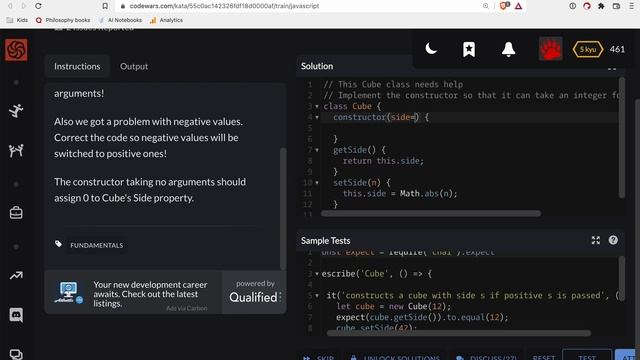Open the notifications bell
640x360 pixels.
point(508,49)
